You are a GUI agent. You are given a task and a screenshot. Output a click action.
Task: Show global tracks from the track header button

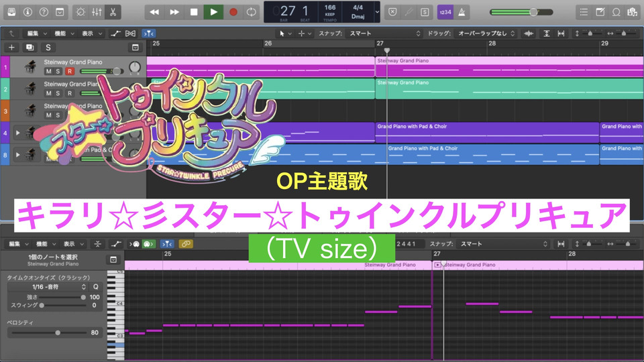click(x=135, y=48)
